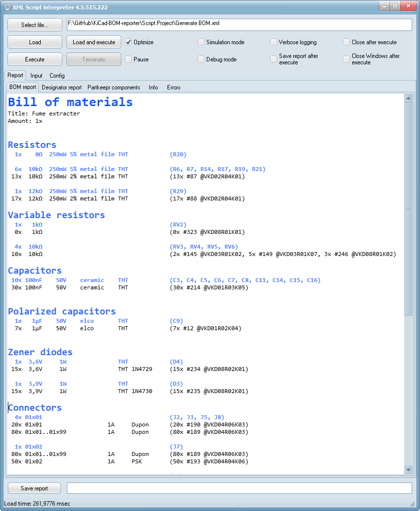Viewport: 420px width, 511px height.
Task: Click the 'Bill of materials' heading
Action: click(70, 102)
